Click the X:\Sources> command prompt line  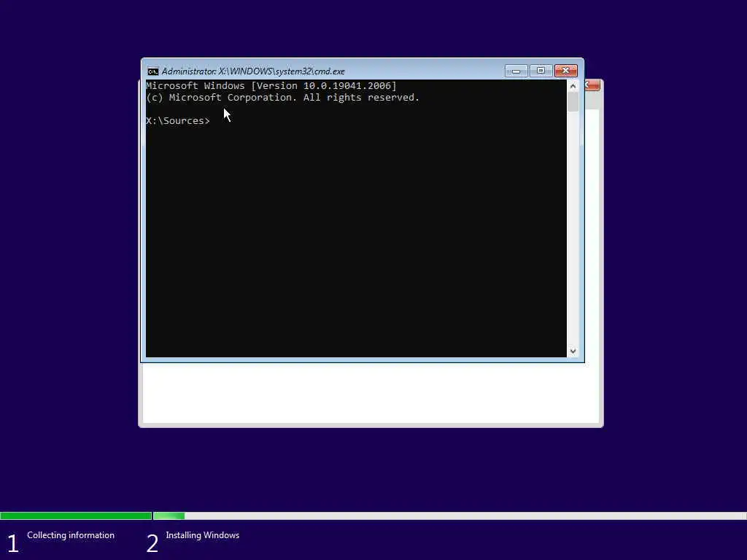178,121
